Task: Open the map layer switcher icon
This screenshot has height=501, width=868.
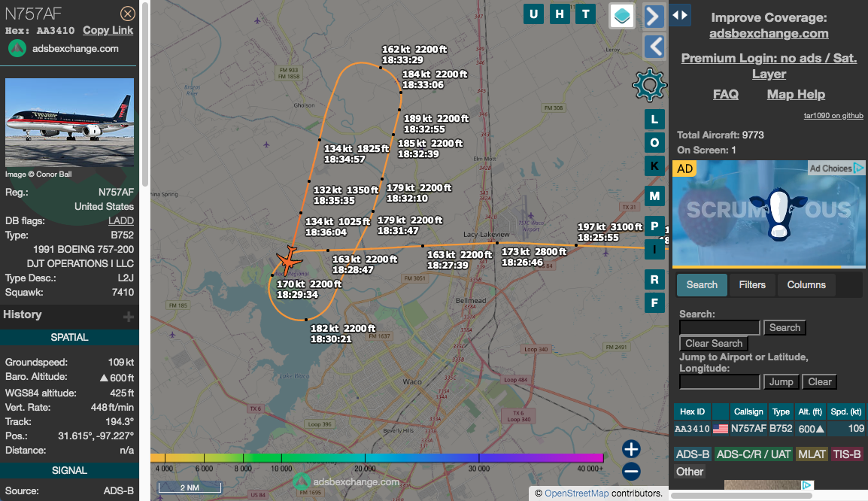Action: tap(621, 16)
